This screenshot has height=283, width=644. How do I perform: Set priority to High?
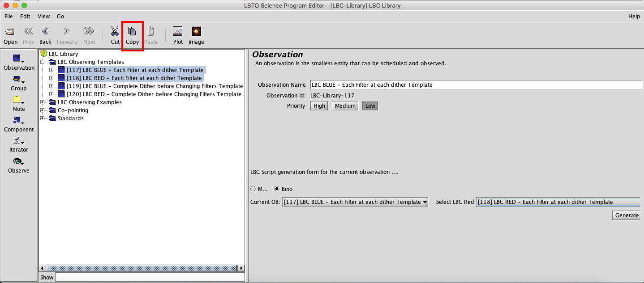[x=319, y=106]
